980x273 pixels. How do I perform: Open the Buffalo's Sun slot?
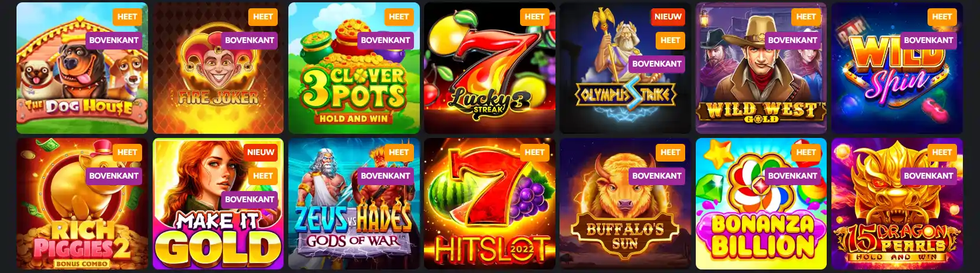(x=625, y=204)
